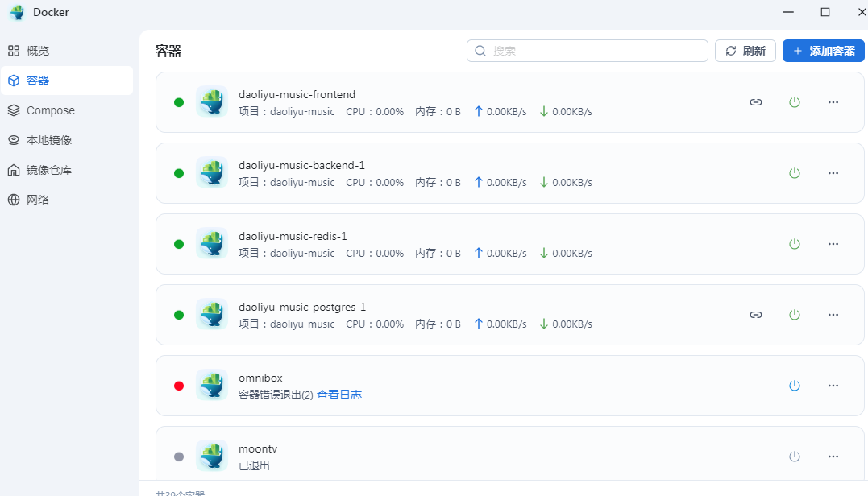The width and height of the screenshot is (868, 496).
Task: Click the daoliyu-music-frontend container icon
Action: [x=212, y=101]
